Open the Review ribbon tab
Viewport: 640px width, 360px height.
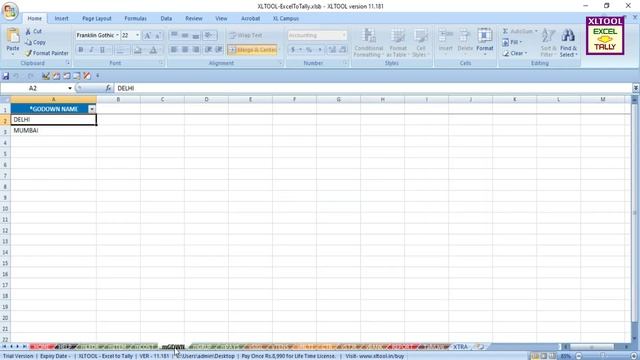(x=193, y=18)
